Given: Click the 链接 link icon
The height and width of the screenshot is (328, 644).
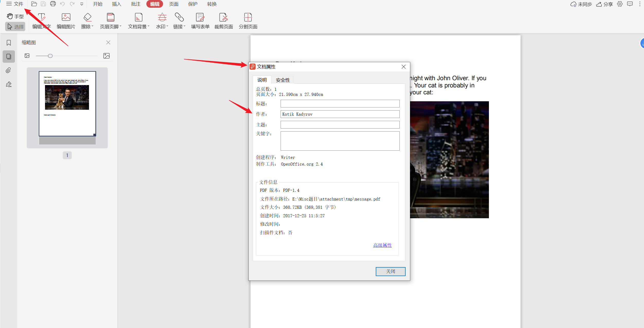Looking at the screenshot, I should (179, 17).
